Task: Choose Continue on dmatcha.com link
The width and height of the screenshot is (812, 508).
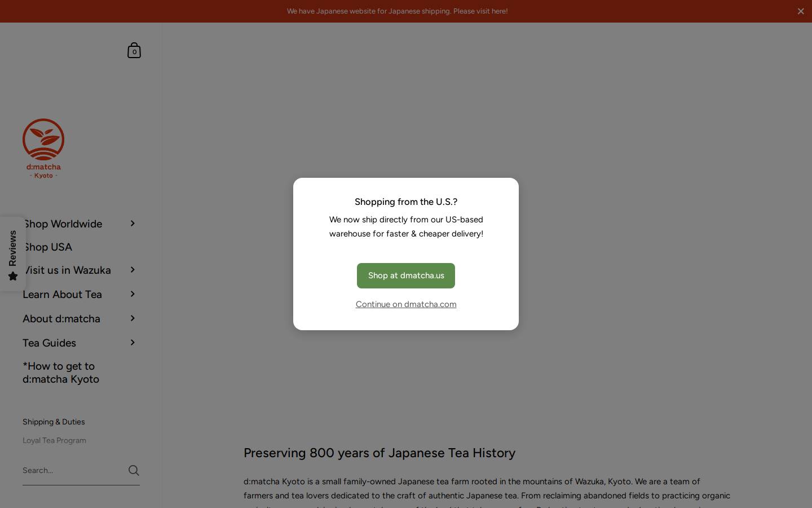Action: click(406, 304)
